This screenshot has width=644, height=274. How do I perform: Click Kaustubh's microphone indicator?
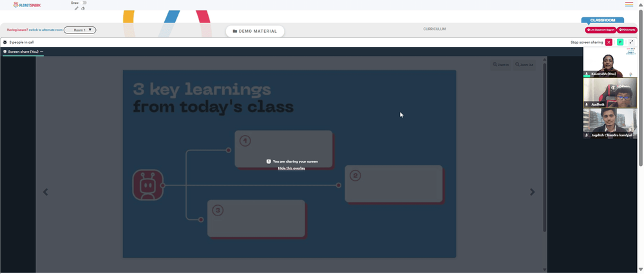[x=587, y=74]
